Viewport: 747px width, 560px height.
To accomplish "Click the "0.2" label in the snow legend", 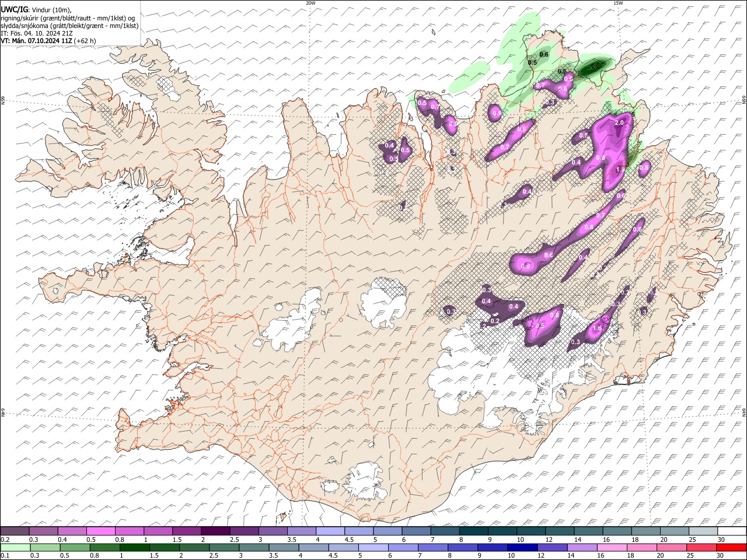I will [x=5, y=540].
